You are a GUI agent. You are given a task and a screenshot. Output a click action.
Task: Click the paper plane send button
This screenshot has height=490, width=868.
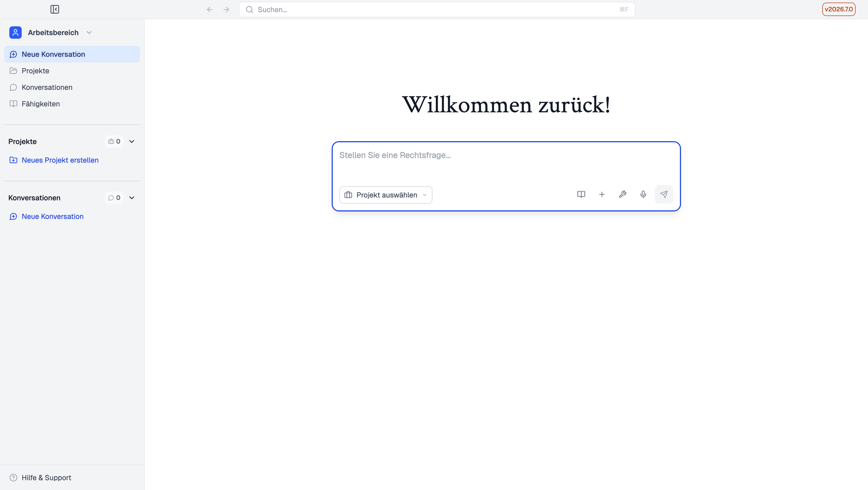[663, 194]
